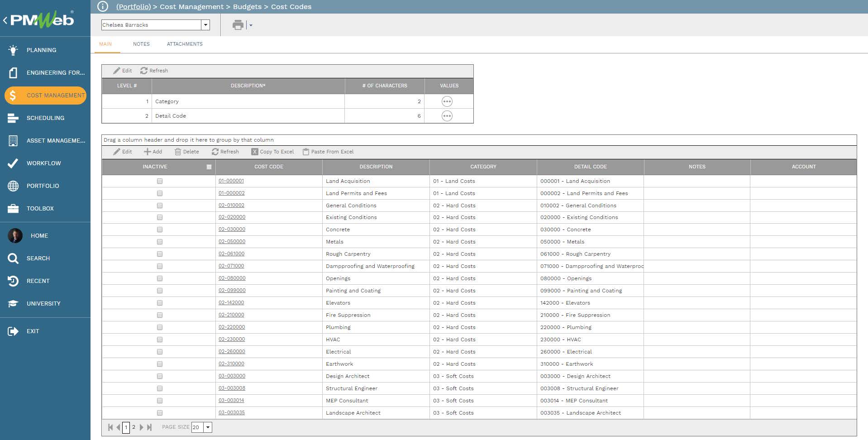868x440 pixels.
Task: Check the Inactive header select-all box
Action: (x=209, y=167)
